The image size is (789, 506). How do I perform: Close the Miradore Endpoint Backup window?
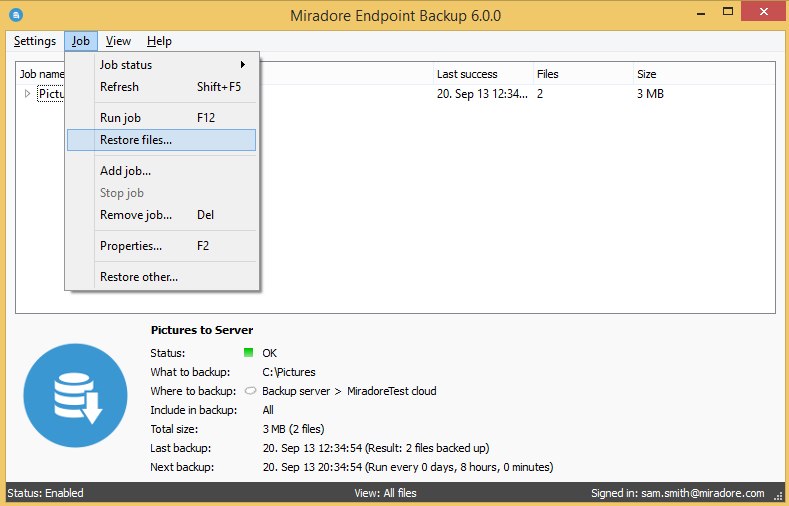[763, 12]
